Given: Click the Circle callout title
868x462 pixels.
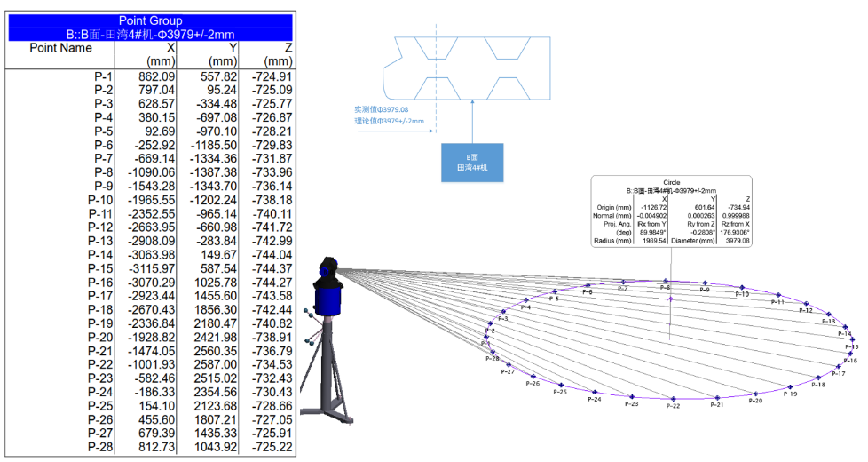Looking at the screenshot, I should (x=671, y=181).
